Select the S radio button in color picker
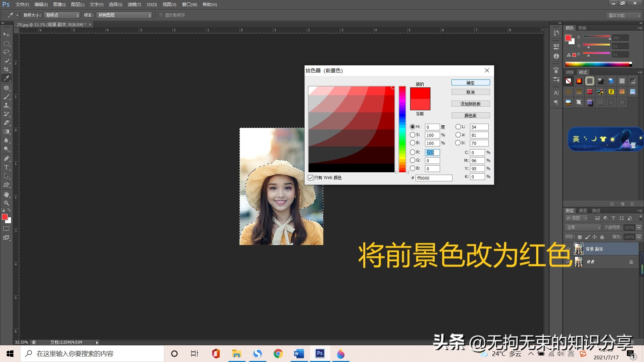Image resolution: width=644 pixels, height=362 pixels. (413, 135)
